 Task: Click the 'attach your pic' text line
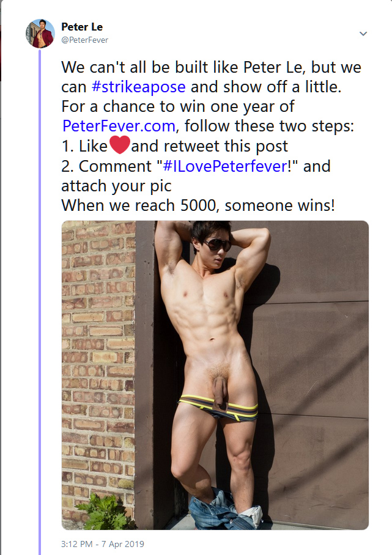[117, 186]
